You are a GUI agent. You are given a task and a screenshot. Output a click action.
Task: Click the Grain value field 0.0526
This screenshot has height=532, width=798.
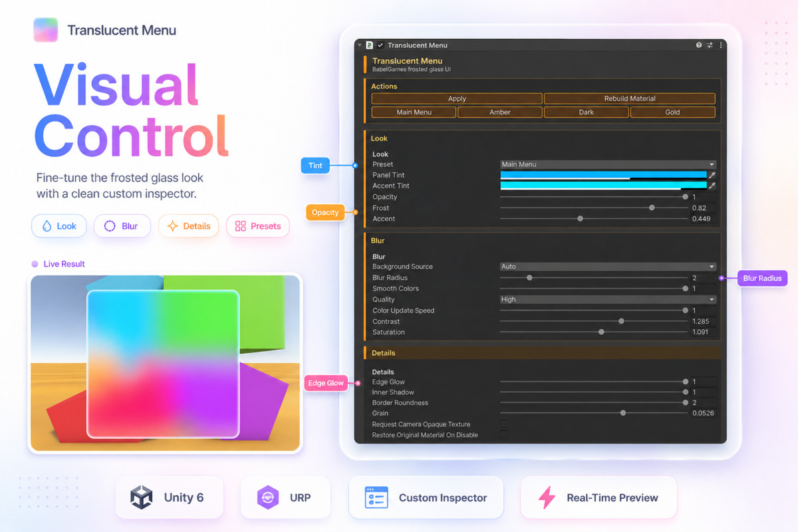point(703,414)
